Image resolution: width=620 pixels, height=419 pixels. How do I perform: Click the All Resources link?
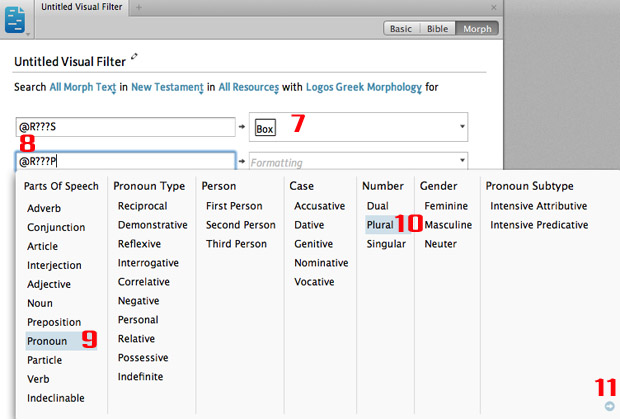248,88
